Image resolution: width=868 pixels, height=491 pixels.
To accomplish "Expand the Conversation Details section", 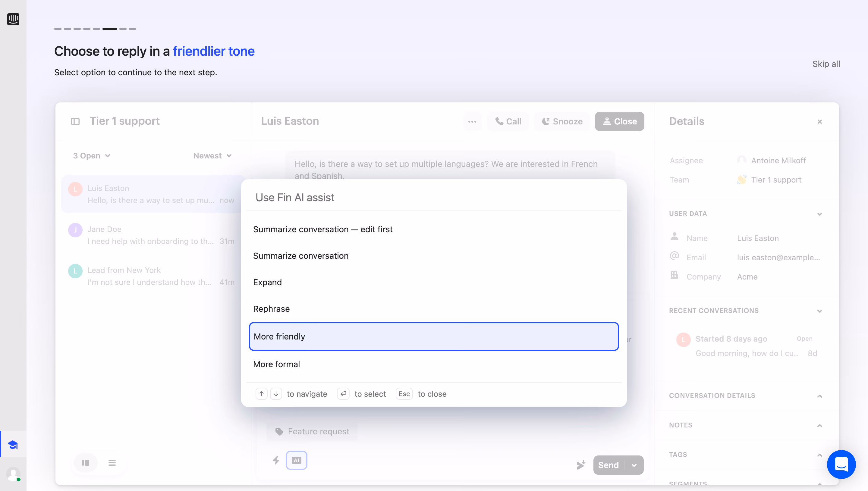I will tap(820, 396).
